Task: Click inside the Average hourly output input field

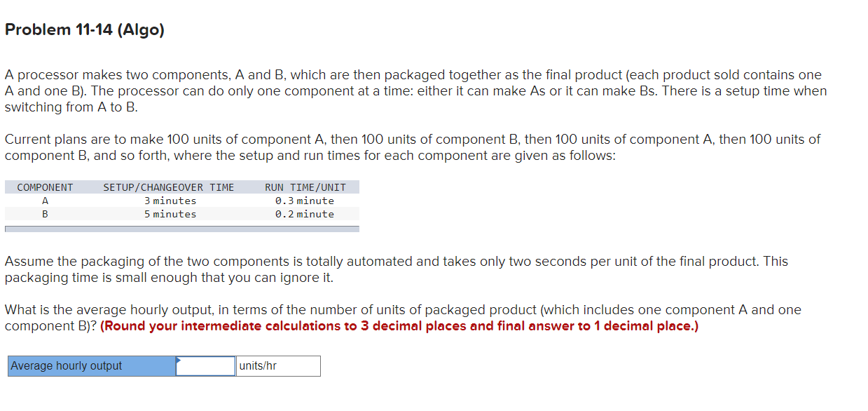Action: pos(205,365)
